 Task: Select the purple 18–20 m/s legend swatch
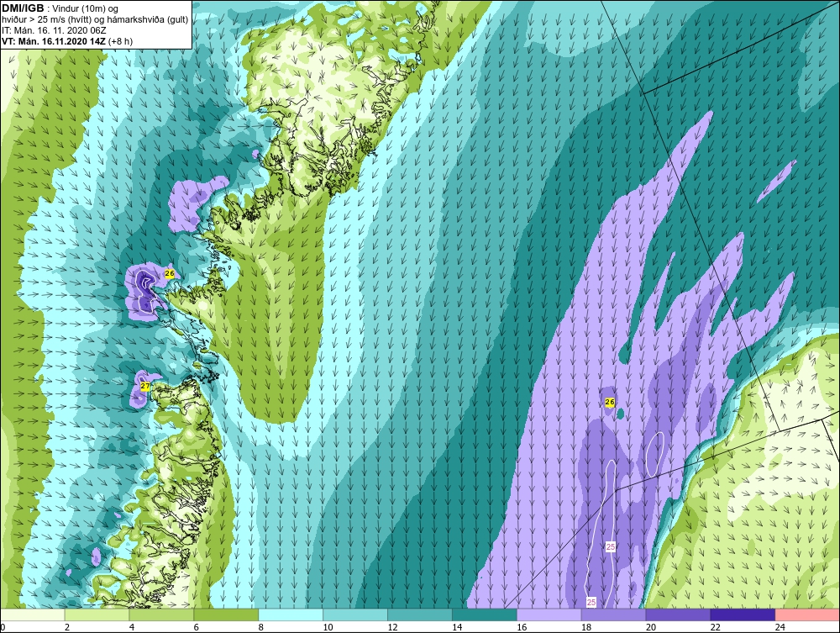(613, 615)
